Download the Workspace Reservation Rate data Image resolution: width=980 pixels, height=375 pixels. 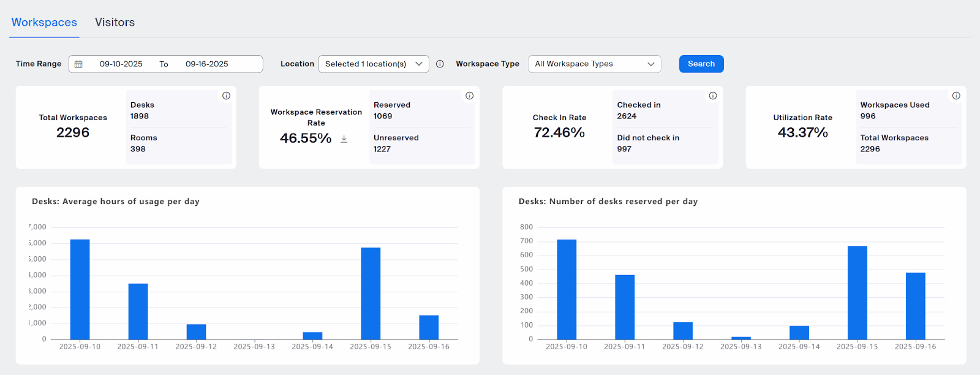pos(344,139)
